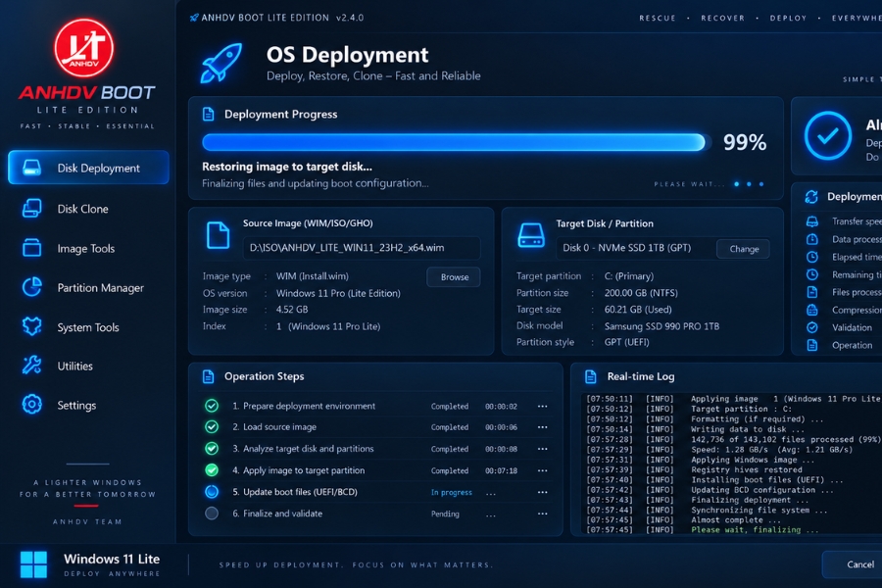Open the more options dots for step 1

coord(542,406)
